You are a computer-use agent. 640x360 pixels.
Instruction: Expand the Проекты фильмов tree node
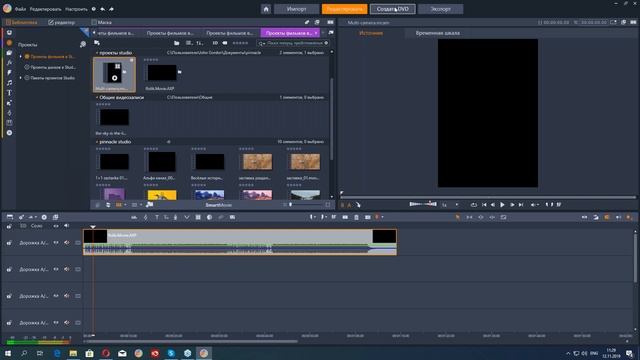pos(21,57)
